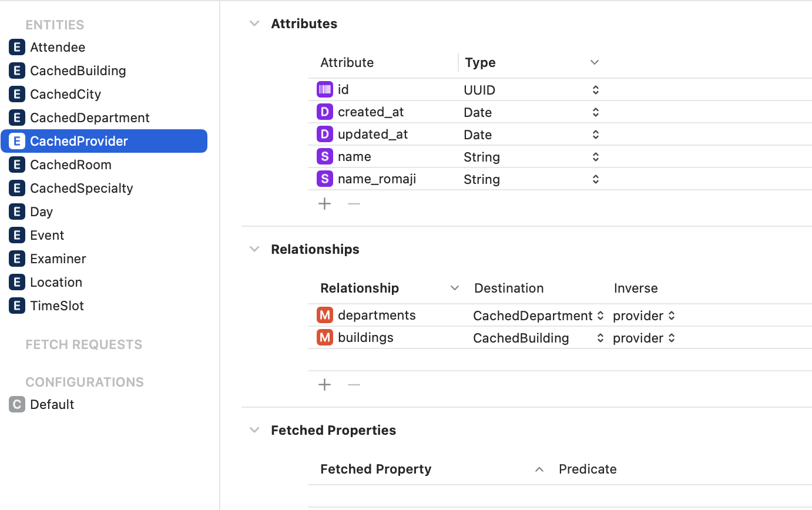Add a new attribute with plus button

[324, 204]
